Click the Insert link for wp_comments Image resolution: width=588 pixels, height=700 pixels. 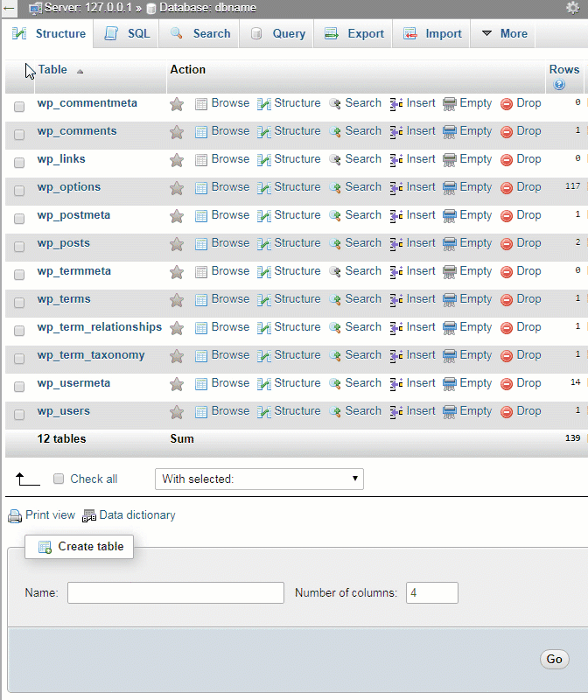pyautogui.click(x=421, y=130)
